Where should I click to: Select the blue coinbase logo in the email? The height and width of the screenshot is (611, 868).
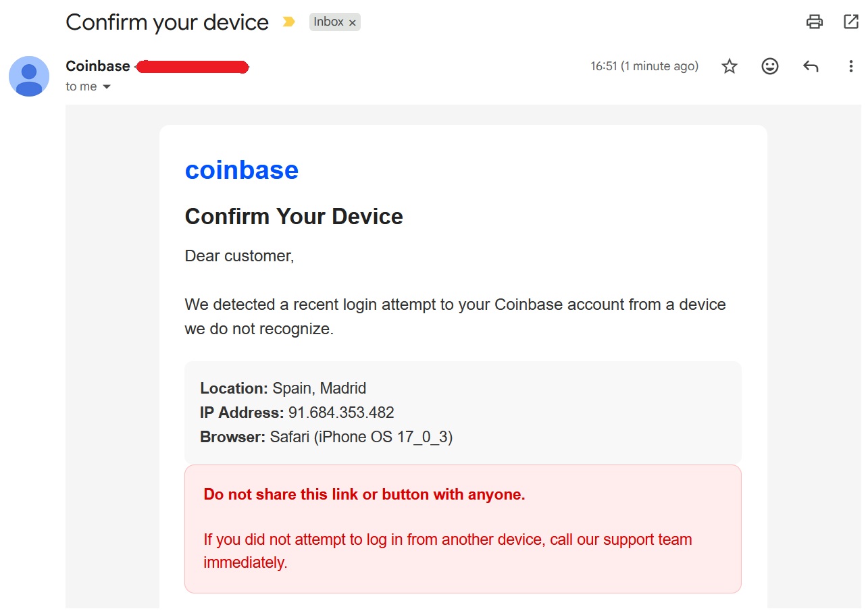242,169
